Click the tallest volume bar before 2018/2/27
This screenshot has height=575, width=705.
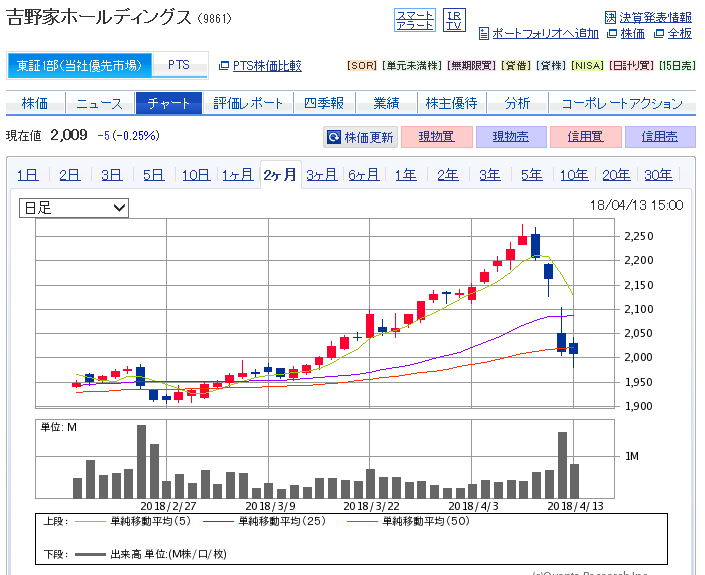[141, 462]
